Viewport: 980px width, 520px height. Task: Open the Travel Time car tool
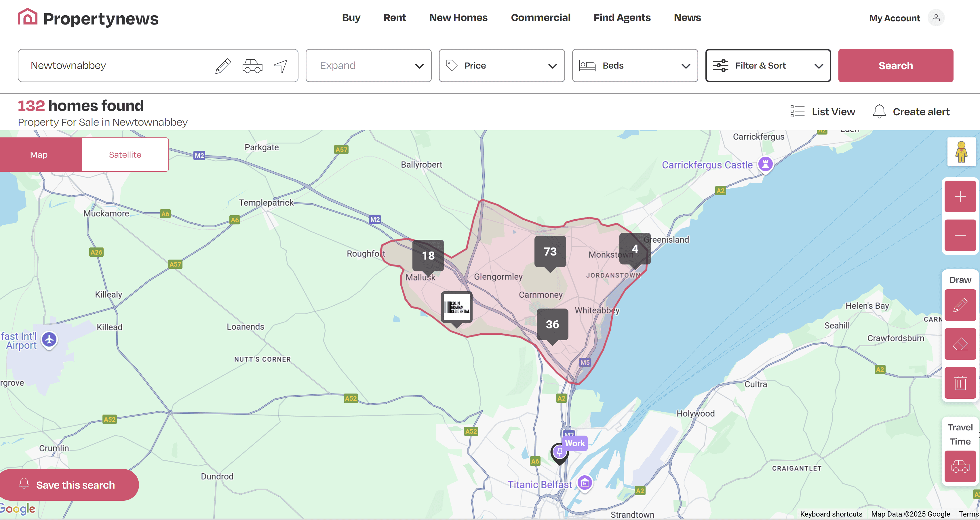(960, 466)
